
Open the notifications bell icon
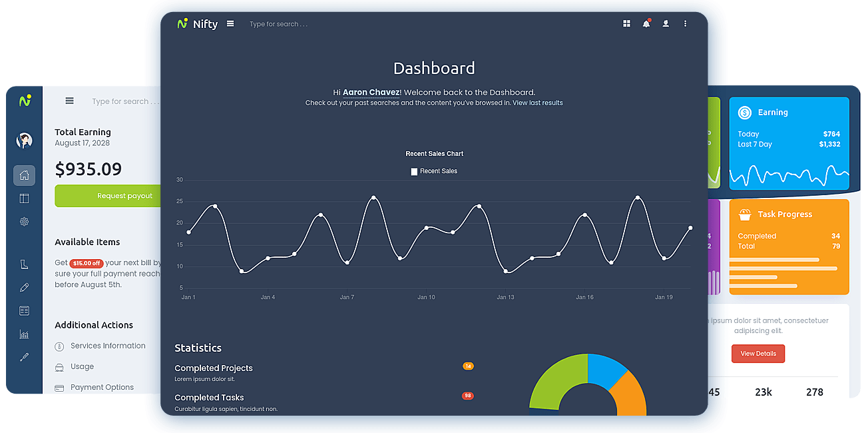click(x=646, y=23)
